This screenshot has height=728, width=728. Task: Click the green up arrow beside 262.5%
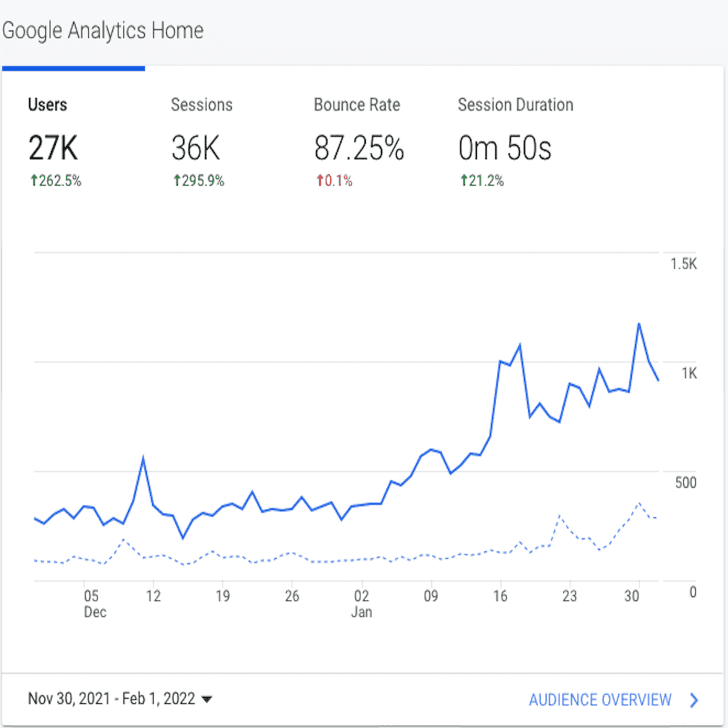[34, 180]
